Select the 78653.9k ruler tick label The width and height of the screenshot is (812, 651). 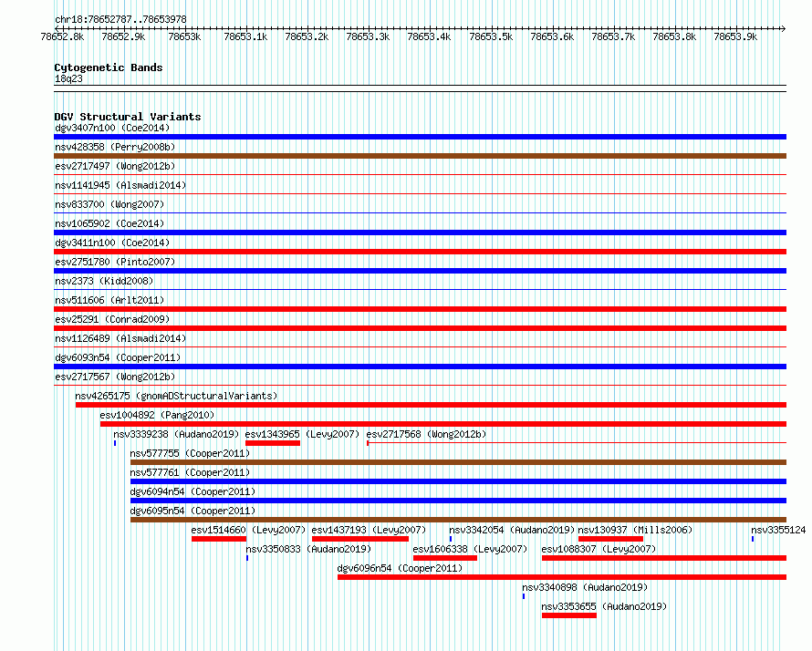[x=735, y=36]
